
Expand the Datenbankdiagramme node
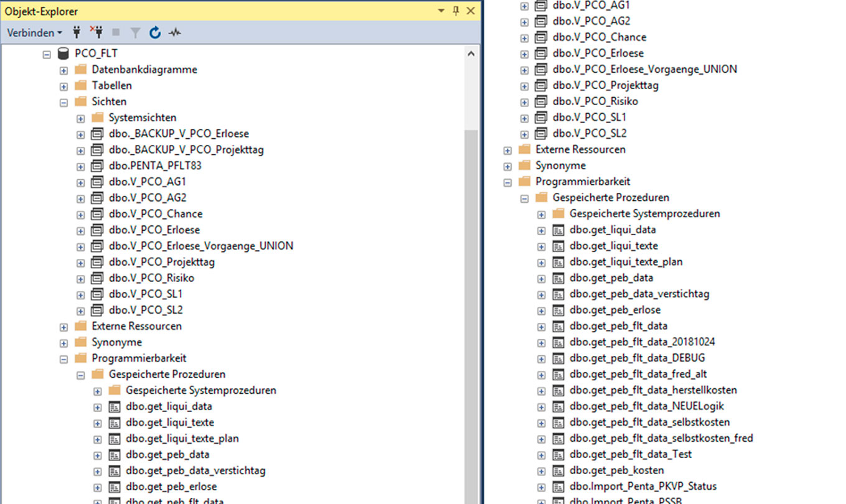tap(63, 70)
